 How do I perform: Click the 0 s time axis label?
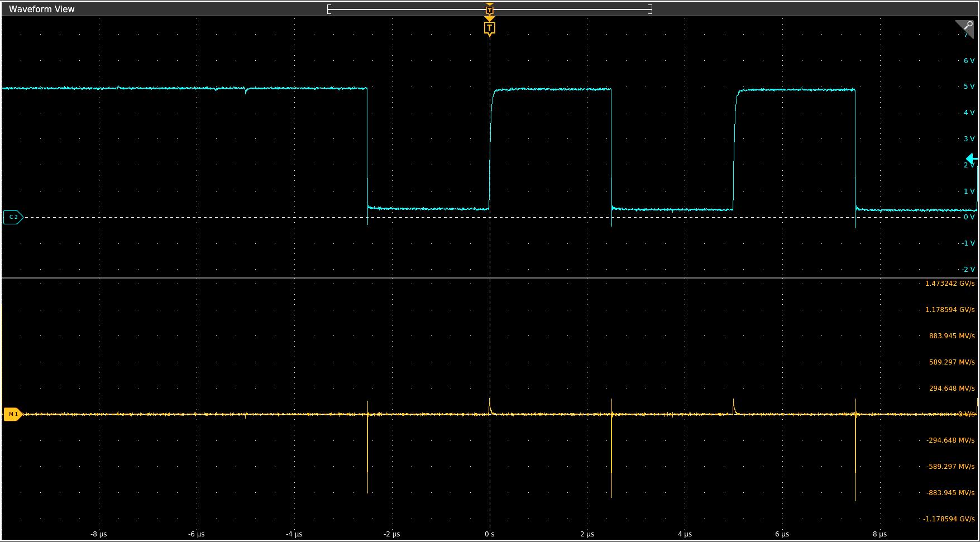click(x=489, y=534)
